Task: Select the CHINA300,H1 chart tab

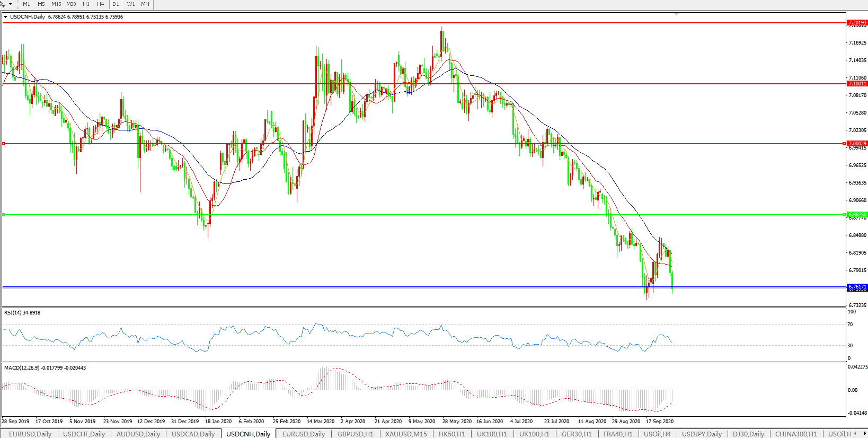Action: tap(796, 434)
